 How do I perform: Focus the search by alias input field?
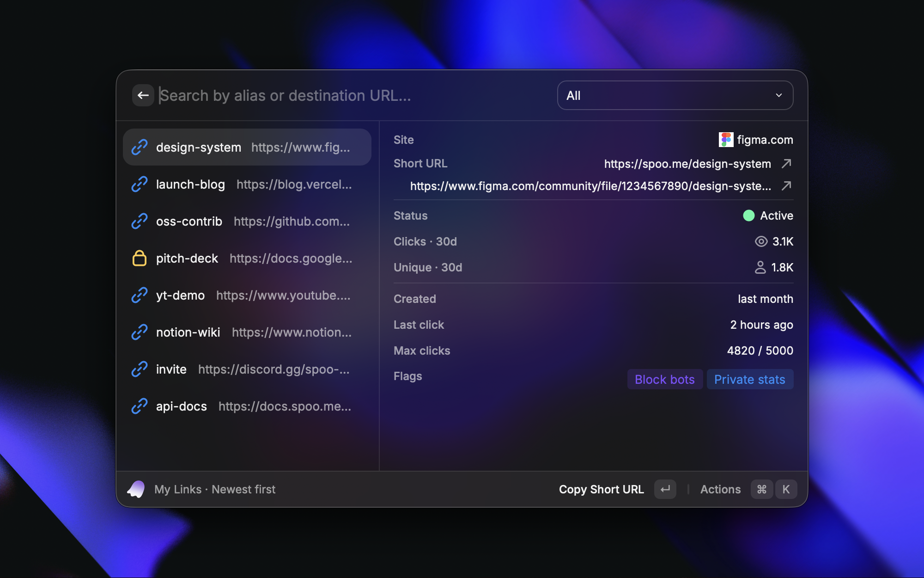pyautogui.click(x=353, y=95)
